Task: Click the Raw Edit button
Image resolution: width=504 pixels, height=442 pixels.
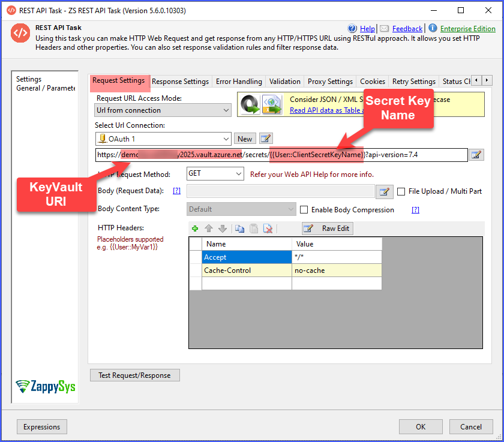Action: pyautogui.click(x=327, y=228)
